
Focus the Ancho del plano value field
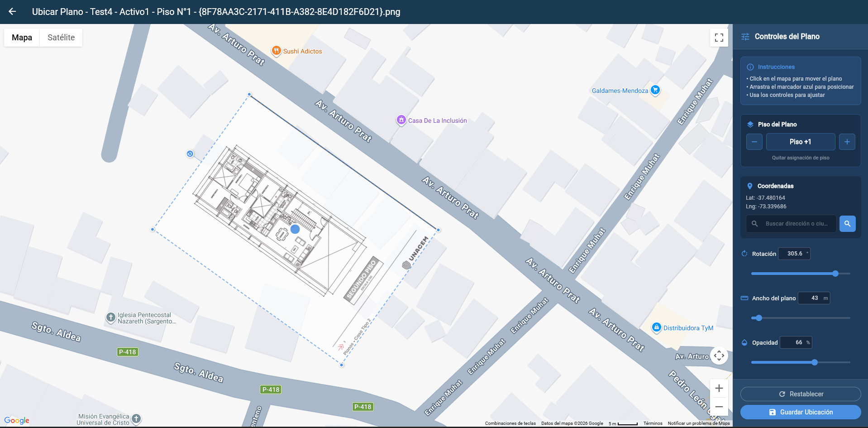click(814, 298)
